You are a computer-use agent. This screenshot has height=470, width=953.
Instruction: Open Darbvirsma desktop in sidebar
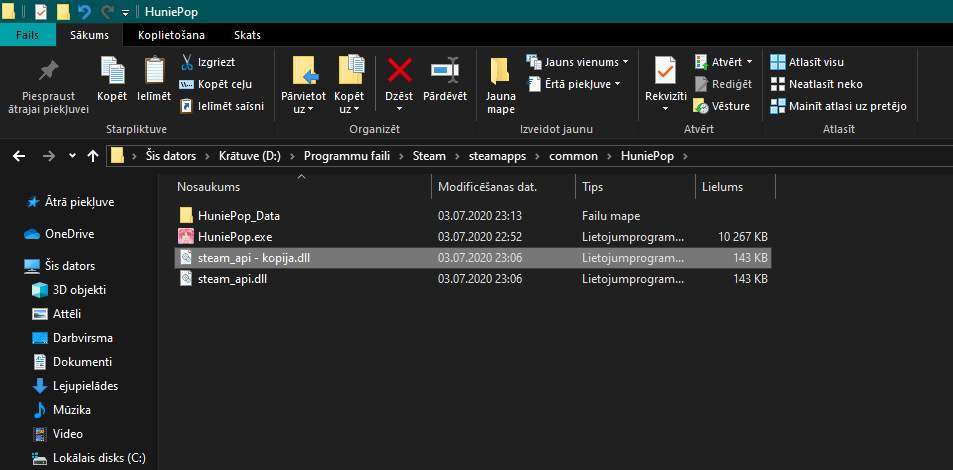click(x=72, y=337)
